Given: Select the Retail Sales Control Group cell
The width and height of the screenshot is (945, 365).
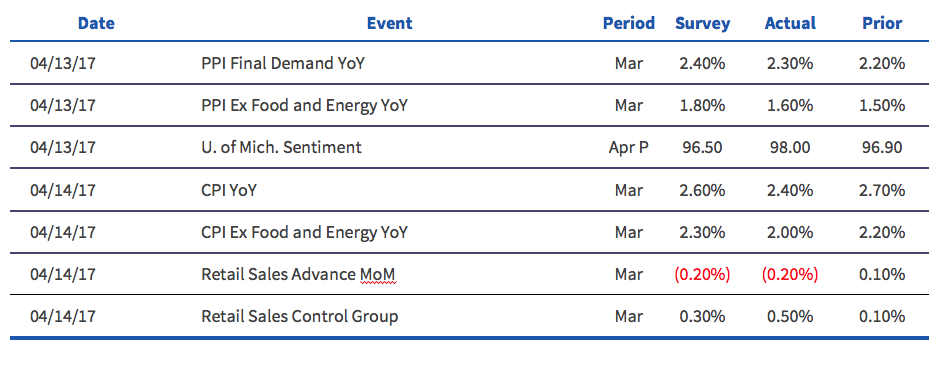Looking at the screenshot, I should (x=300, y=317).
